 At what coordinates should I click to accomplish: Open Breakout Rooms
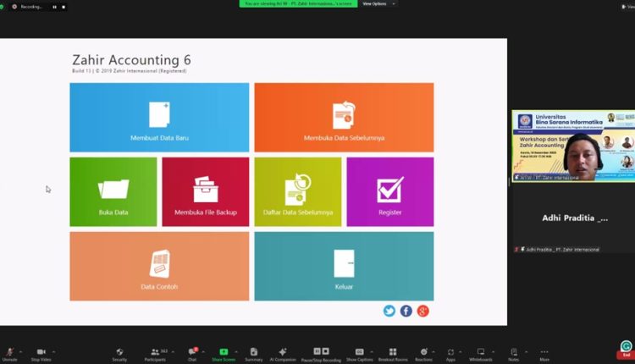(393, 355)
